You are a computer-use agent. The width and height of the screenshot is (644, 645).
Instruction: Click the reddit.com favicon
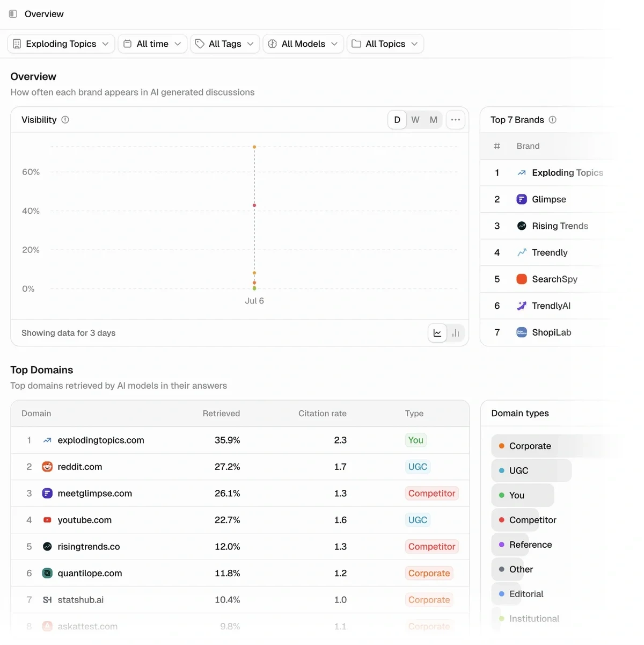(47, 467)
